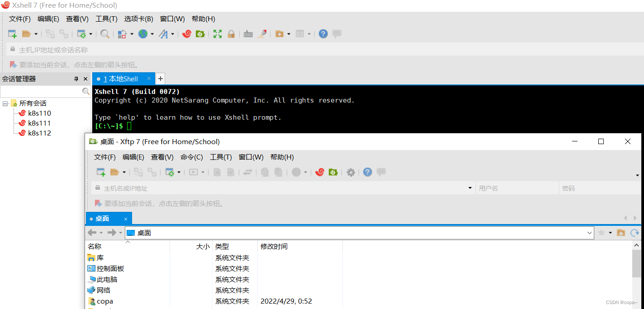This screenshot has height=309, width=644.
Task: Collapse the 所有会话 session tree
Action: click(5, 103)
